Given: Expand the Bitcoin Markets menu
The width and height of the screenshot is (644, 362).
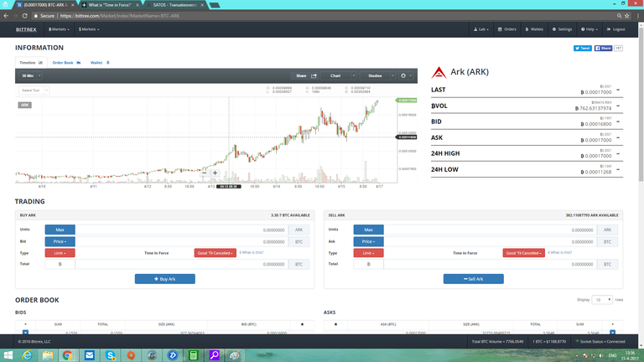Looking at the screenshot, I should [60, 29].
